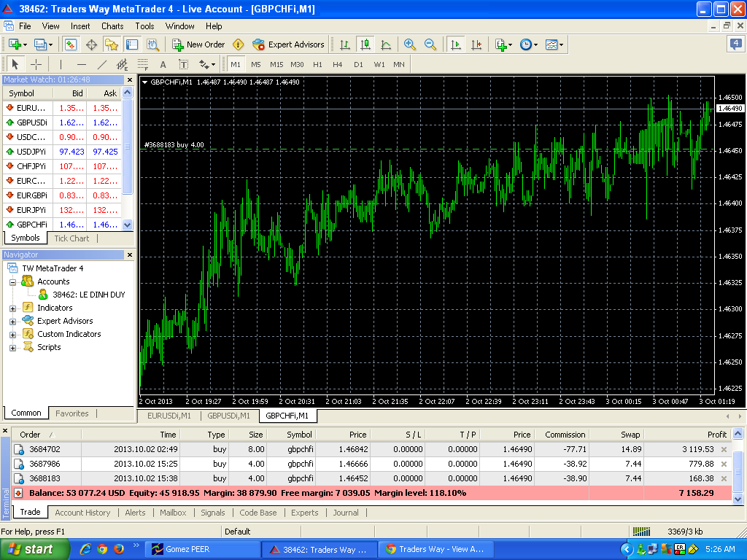Image resolution: width=747 pixels, height=560 pixels.
Task: Click the New Order toolbar button
Action: click(198, 44)
